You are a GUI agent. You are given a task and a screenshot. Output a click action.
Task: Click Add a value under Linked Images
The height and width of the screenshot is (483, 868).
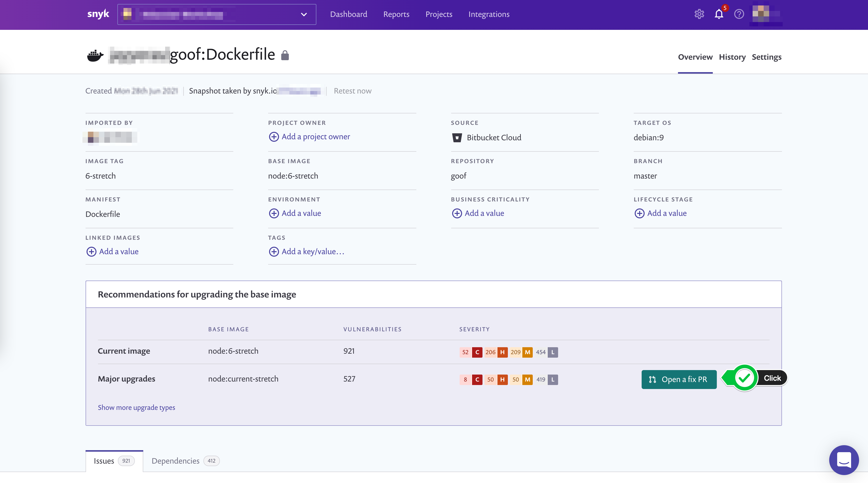(x=119, y=251)
